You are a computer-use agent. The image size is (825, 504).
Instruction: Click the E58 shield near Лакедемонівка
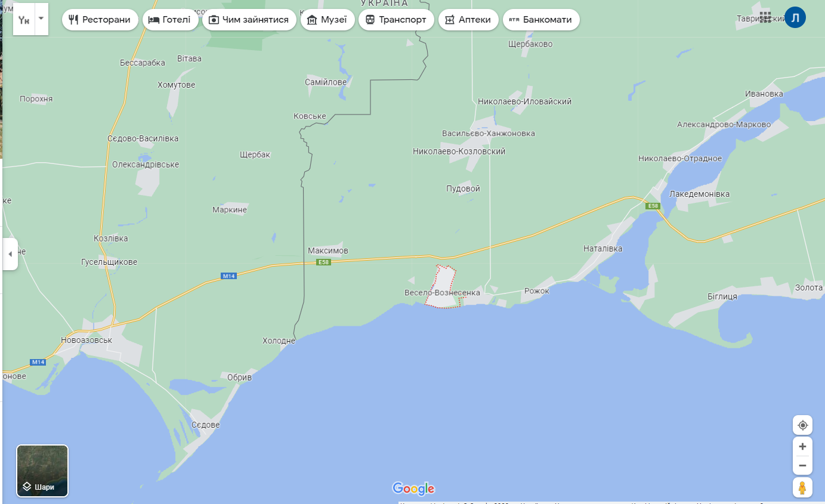pyautogui.click(x=653, y=206)
